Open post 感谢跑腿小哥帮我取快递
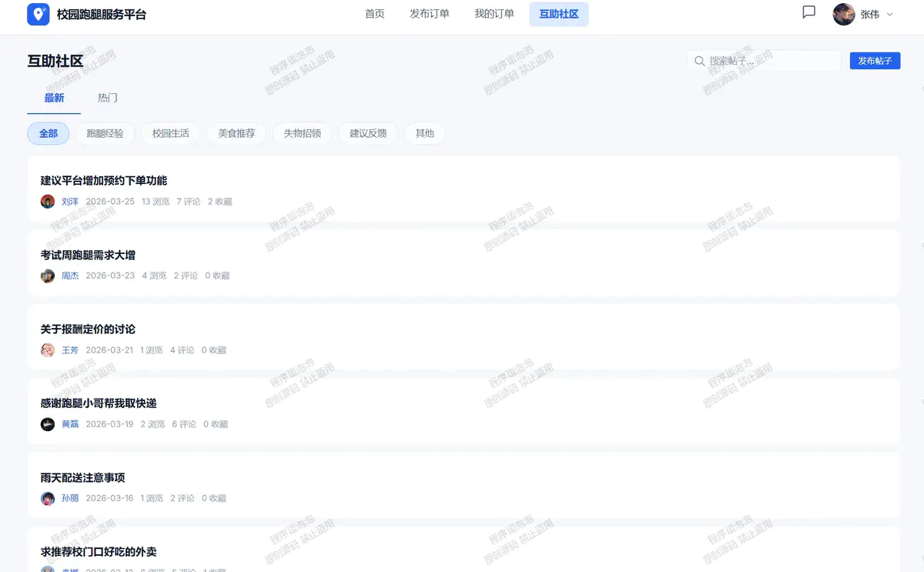The image size is (924, 572). point(99,403)
